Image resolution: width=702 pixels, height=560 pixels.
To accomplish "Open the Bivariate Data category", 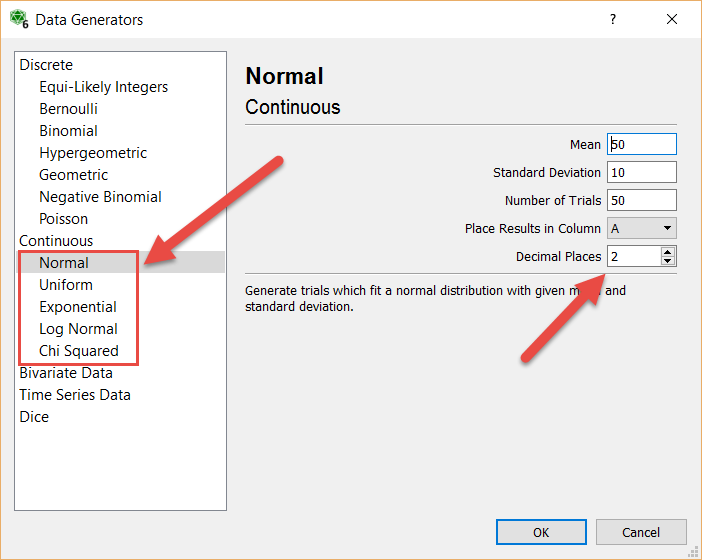I will (66, 373).
